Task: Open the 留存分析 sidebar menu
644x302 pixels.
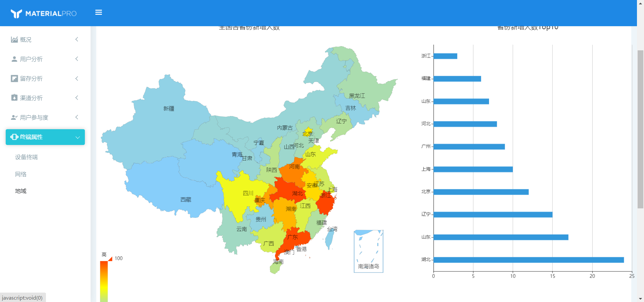Action: click(45, 79)
